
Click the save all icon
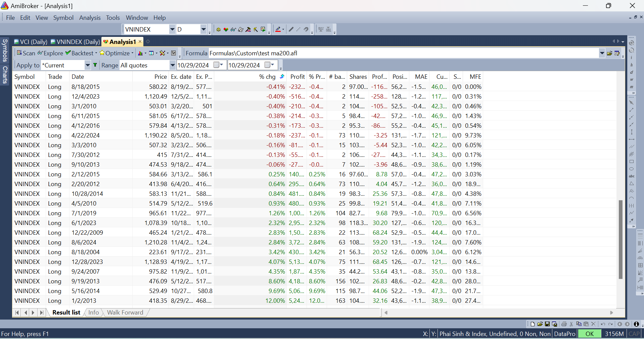coord(554,324)
